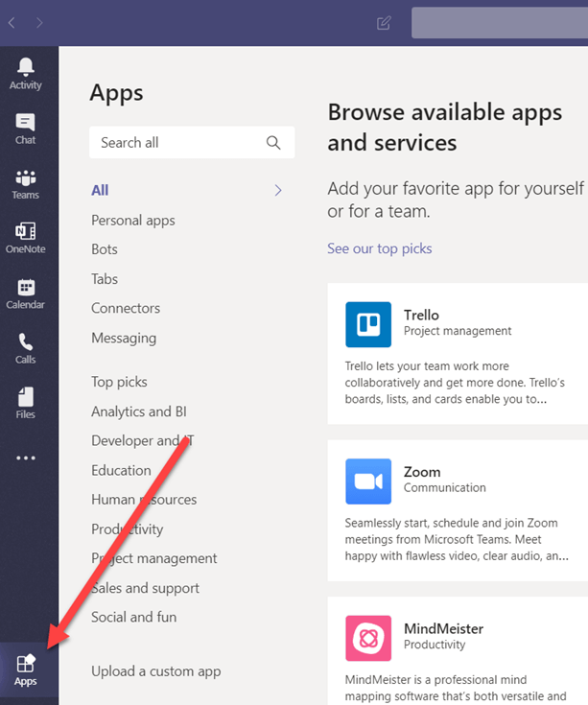
Task: Filter apps by Connectors
Action: click(126, 308)
